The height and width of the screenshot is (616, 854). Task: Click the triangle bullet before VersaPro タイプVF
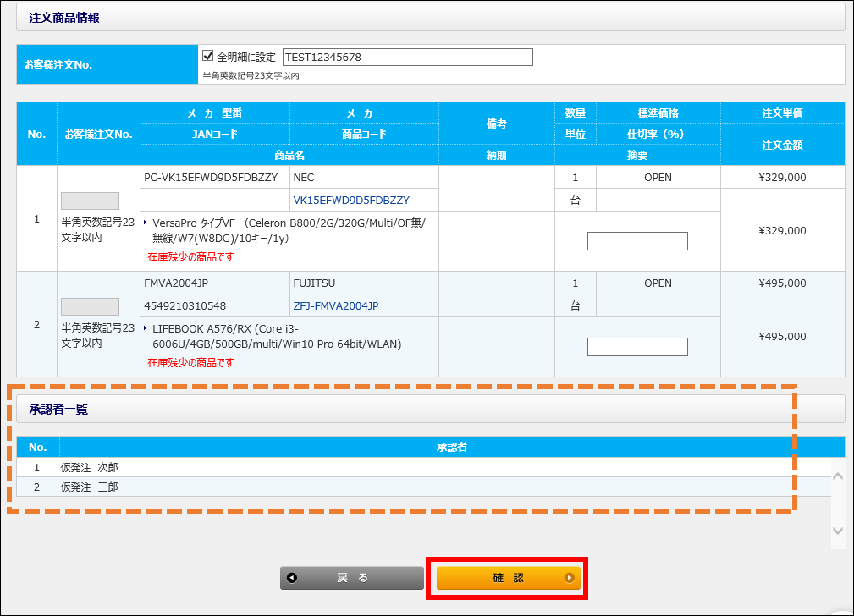pyautogui.click(x=146, y=223)
